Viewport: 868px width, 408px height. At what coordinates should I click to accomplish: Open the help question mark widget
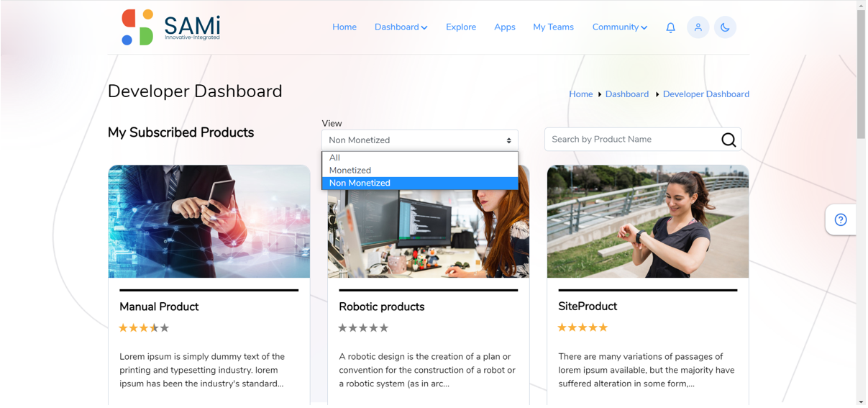point(841,220)
